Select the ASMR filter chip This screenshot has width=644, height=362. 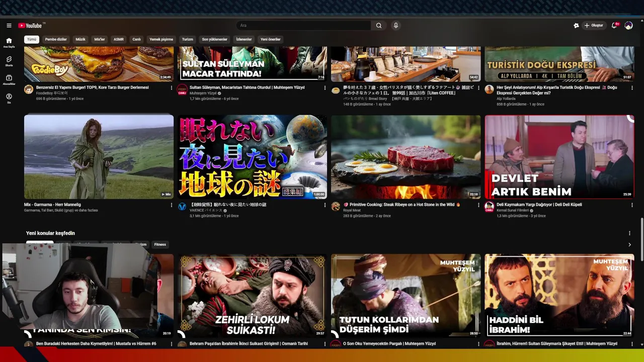click(x=119, y=39)
